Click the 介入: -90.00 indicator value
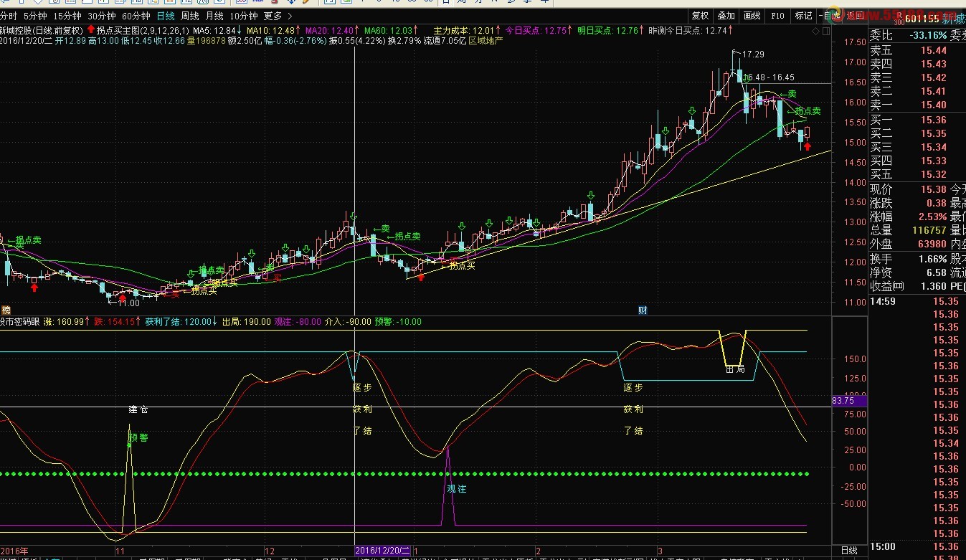 click(x=349, y=322)
